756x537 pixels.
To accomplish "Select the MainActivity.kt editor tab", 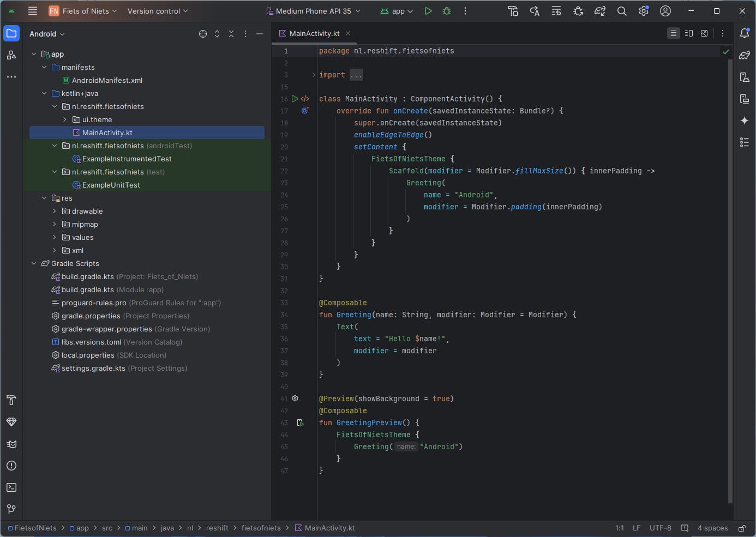I will pyautogui.click(x=314, y=33).
